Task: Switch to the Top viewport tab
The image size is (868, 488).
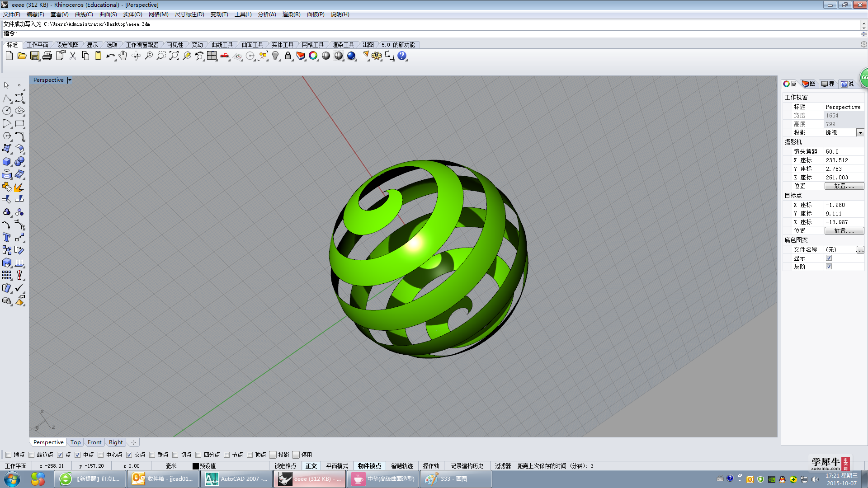Action: tap(75, 442)
